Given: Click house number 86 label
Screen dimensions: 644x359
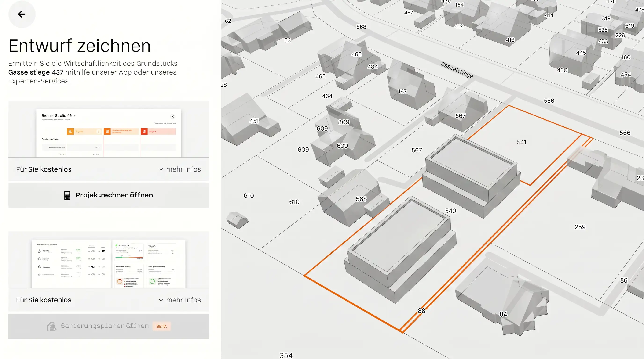Looking at the screenshot, I should 624,280.
